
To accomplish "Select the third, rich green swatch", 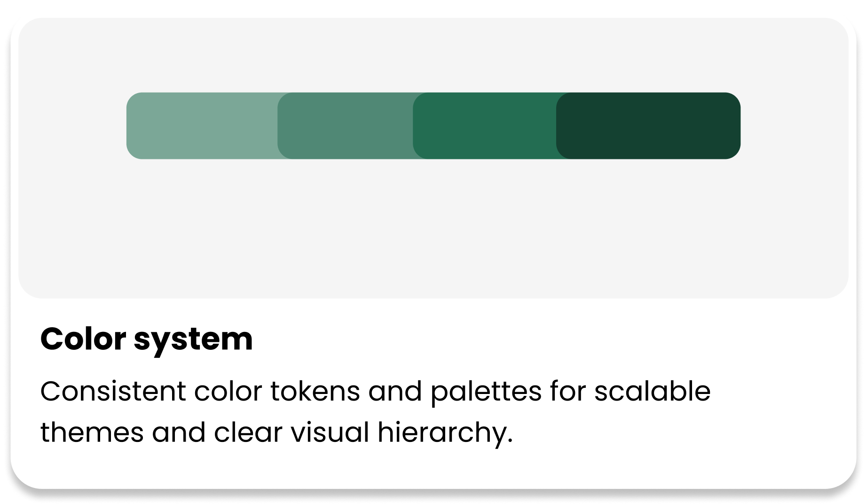I will pos(485,126).
